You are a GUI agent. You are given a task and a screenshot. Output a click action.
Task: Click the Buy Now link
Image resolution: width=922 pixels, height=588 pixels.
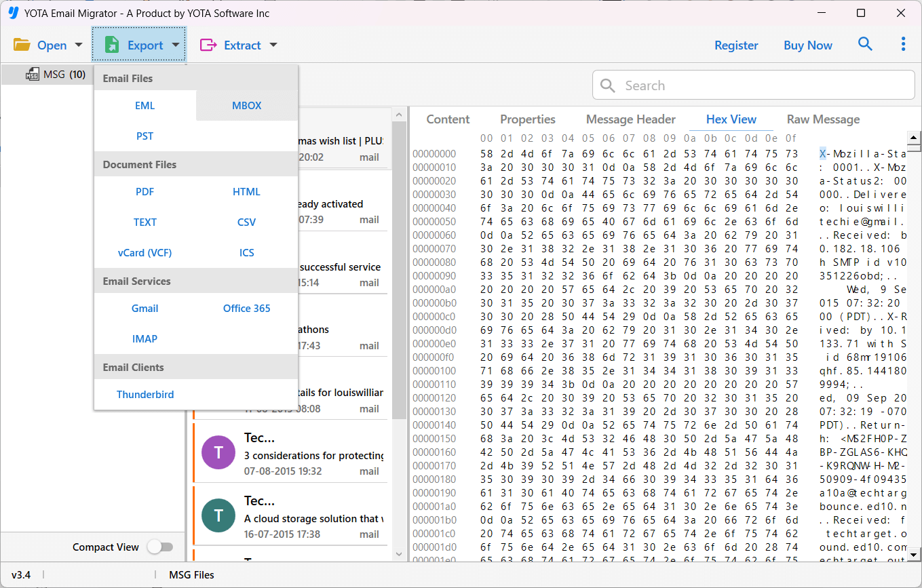click(x=807, y=45)
